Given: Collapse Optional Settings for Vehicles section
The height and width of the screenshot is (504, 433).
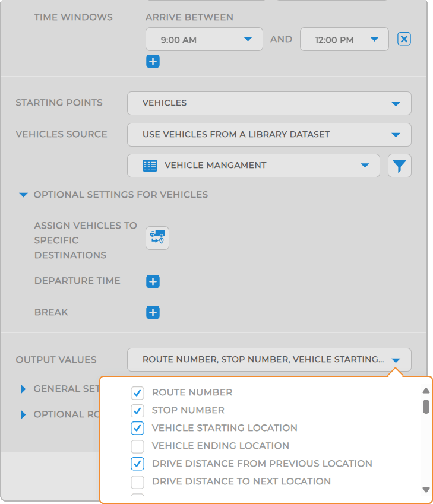Looking at the screenshot, I should click(23, 195).
